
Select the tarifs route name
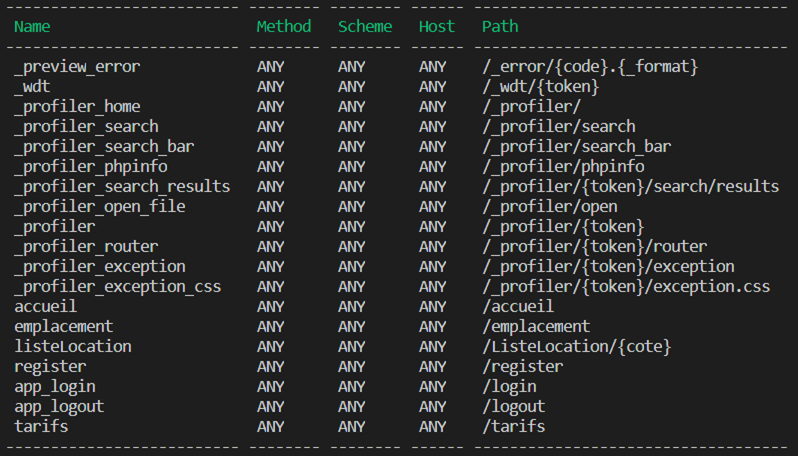pyautogui.click(x=41, y=427)
